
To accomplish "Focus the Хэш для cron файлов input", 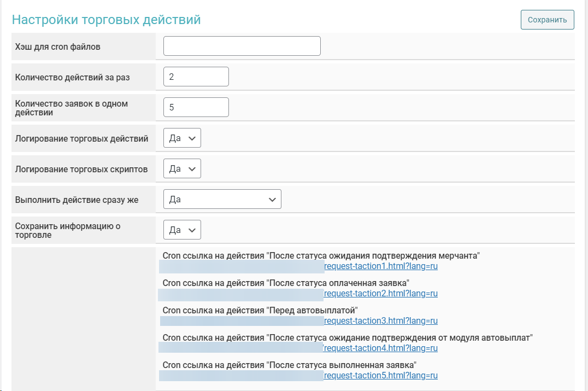I will pos(242,46).
